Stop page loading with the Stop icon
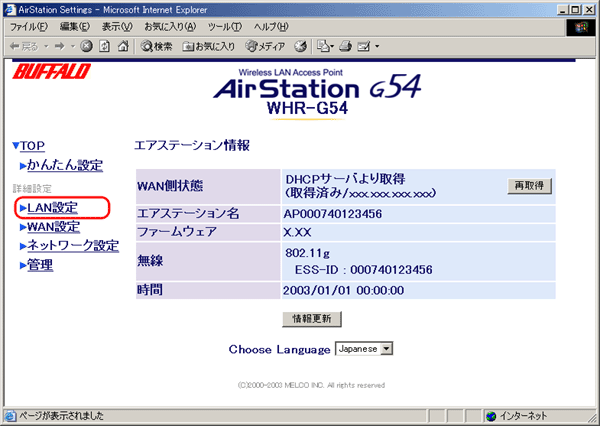This screenshot has width=600, height=426. click(86, 47)
